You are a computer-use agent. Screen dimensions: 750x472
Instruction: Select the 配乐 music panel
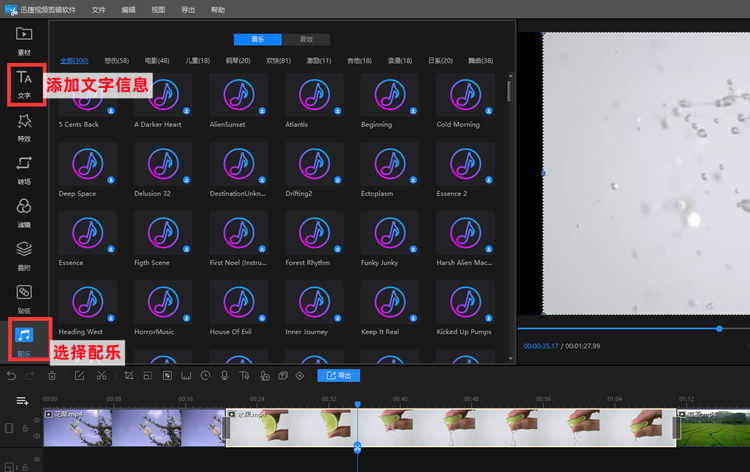click(24, 341)
